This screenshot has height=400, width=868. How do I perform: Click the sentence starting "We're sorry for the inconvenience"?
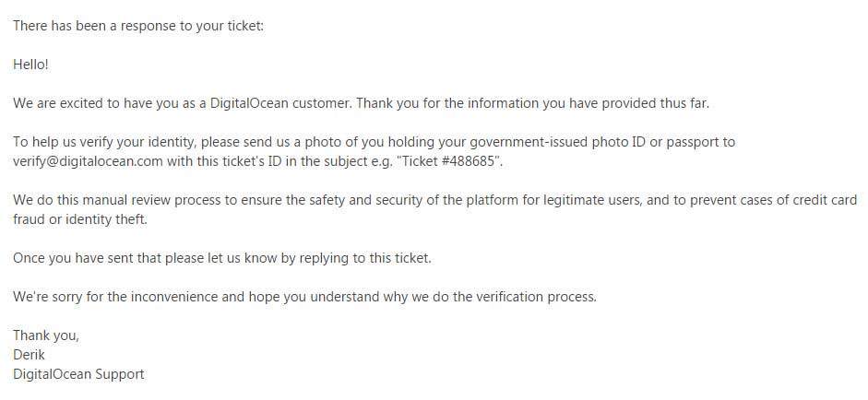305,297
